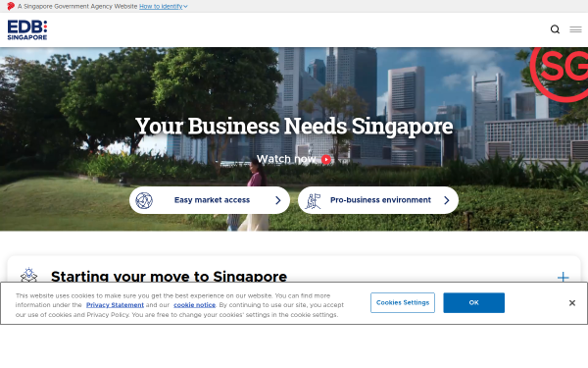588x368 pixels.
Task: Close the cookie banner with the X
Action: point(572,303)
